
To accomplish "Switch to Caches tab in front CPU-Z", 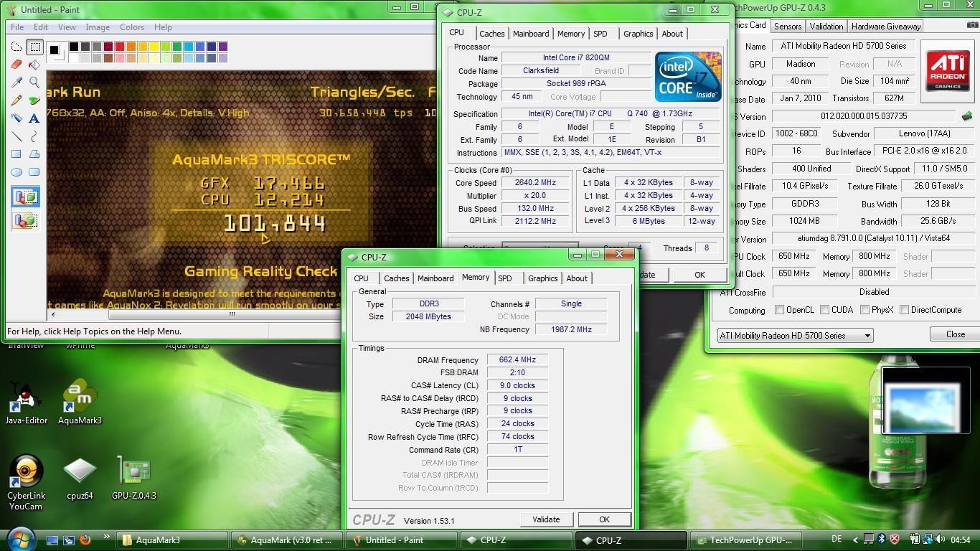I will pyautogui.click(x=396, y=278).
